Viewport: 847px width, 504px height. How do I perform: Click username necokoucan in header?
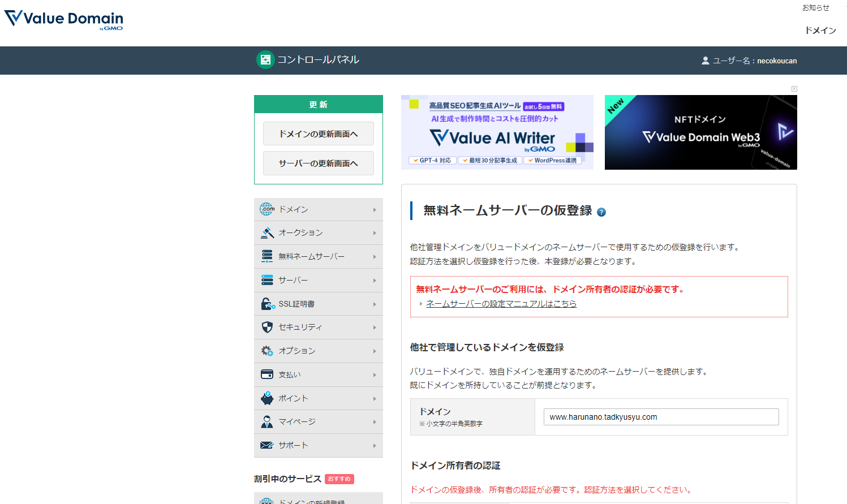click(777, 61)
